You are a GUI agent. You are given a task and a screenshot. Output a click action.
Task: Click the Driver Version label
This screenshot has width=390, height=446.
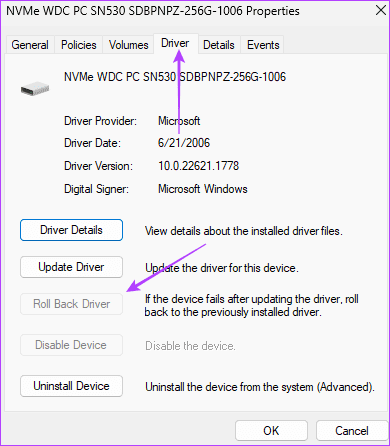98,166
